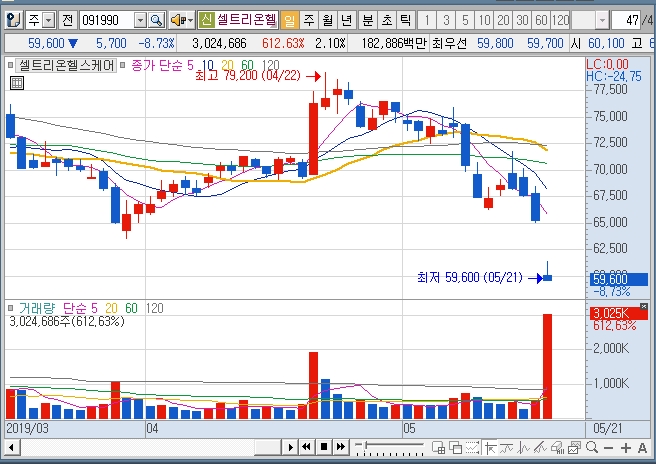
Task: Click the leftmost link icon in top toolbar
Action: (14, 20)
